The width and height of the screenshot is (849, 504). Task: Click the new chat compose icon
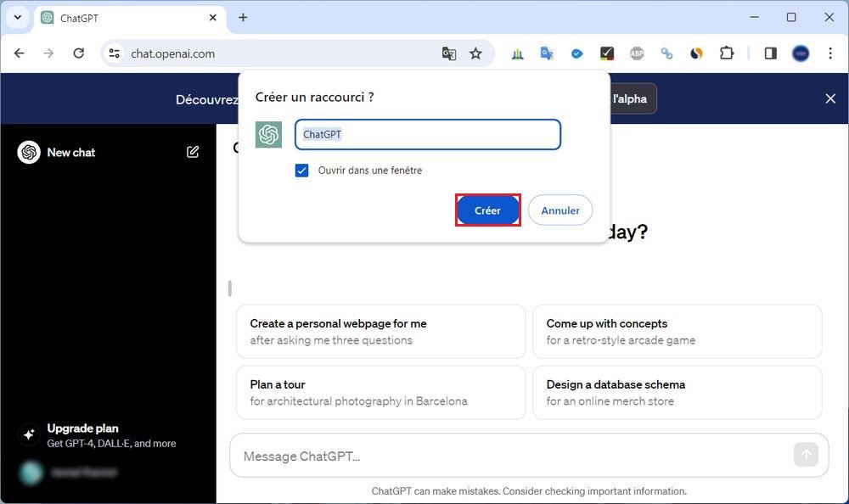pyautogui.click(x=193, y=152)
